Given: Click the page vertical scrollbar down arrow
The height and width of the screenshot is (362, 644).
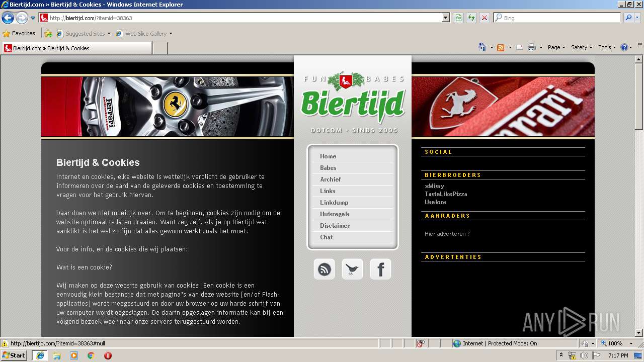Looking at the screenshot, I should tap(639, 333).
